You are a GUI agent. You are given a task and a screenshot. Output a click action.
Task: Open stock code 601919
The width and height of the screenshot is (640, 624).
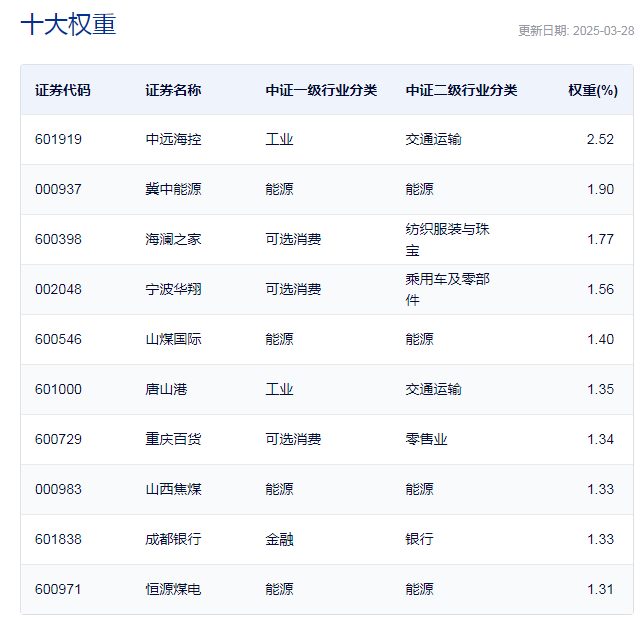click(x=58, y=139)
